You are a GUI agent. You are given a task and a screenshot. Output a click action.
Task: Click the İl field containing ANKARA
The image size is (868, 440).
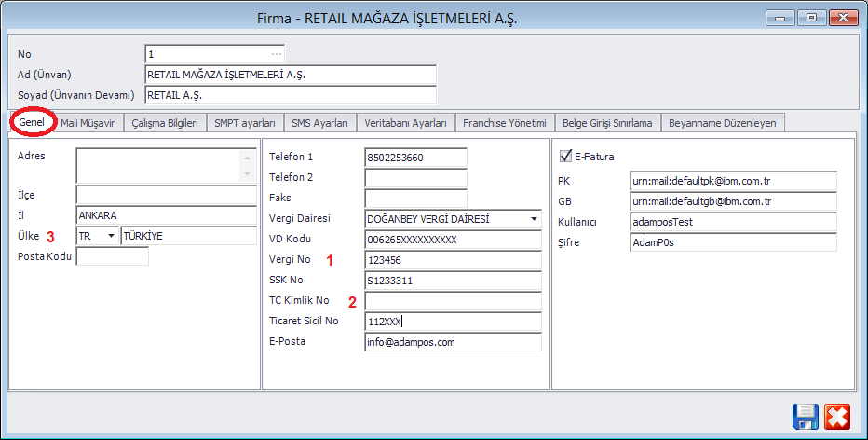(x=167, y=215)
